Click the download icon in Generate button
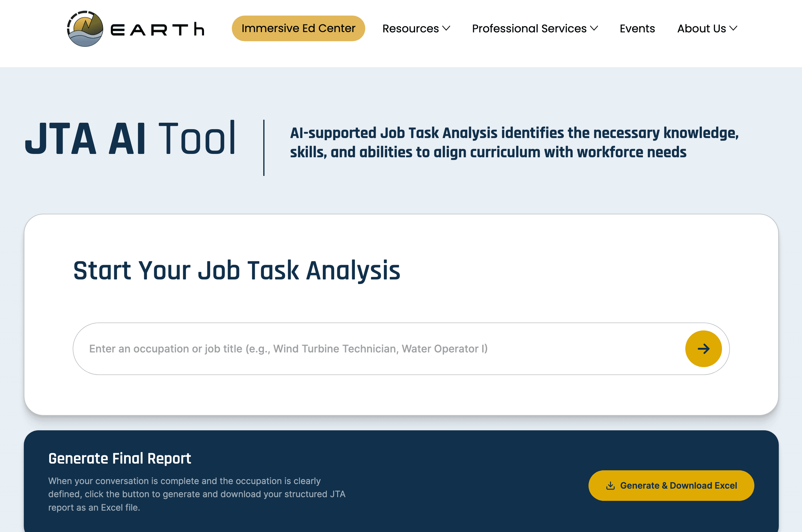 (610, 486)
